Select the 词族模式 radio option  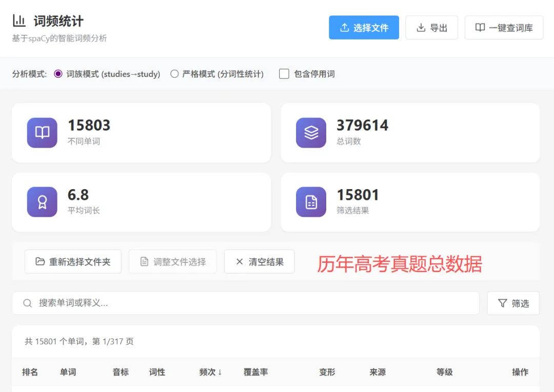[x=58, y=74]
